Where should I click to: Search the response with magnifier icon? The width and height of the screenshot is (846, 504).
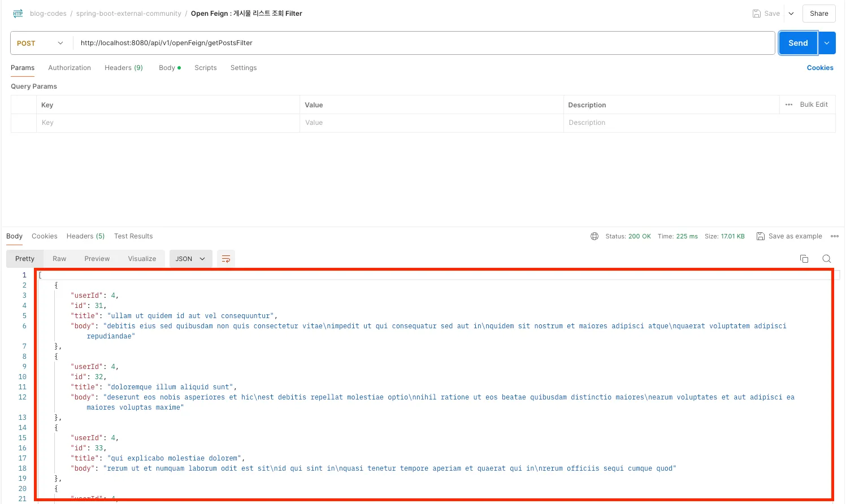pos(827,259)
